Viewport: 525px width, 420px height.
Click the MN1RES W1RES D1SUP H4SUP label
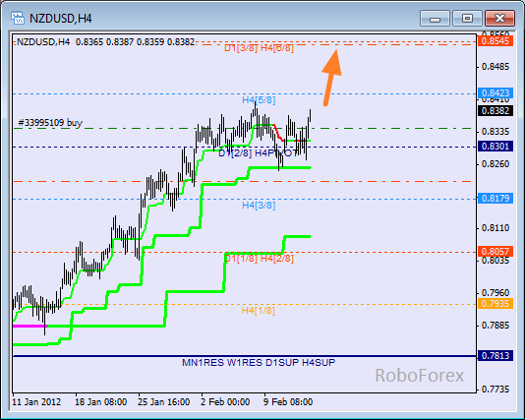tap(259, 362)
